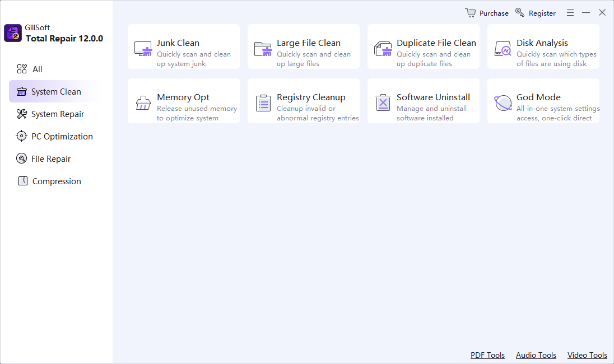Click the 'Total Repair 12.0.0' title text
This screenshot has height=364, width=614.
tap(64, 38)
